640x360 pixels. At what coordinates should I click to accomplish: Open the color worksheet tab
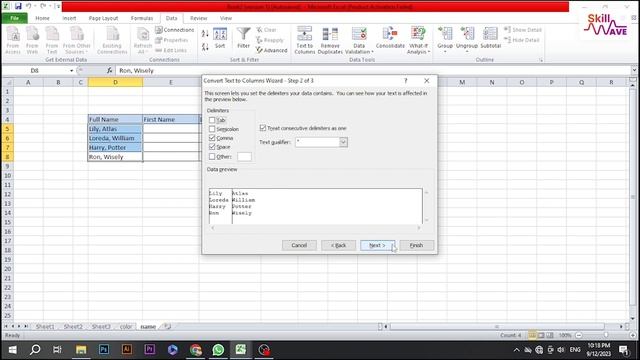point(126,327)
